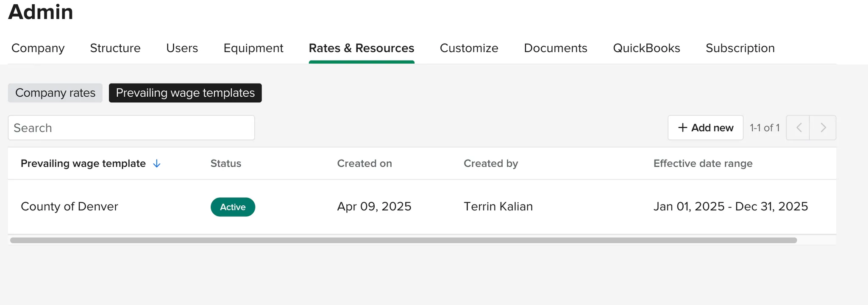Sort by the Created on column header
868x305 pixels.
[x=364, y=164]
